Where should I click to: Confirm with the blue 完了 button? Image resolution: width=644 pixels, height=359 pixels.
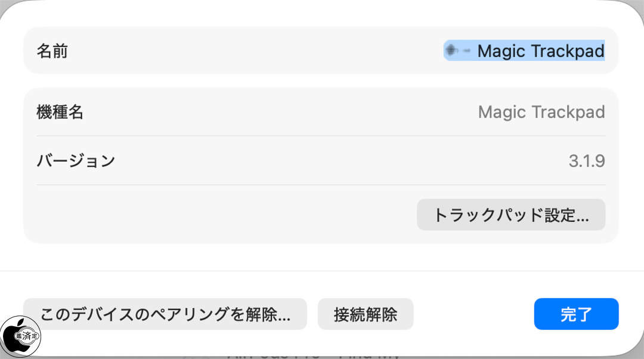click(x=576, y=314)
